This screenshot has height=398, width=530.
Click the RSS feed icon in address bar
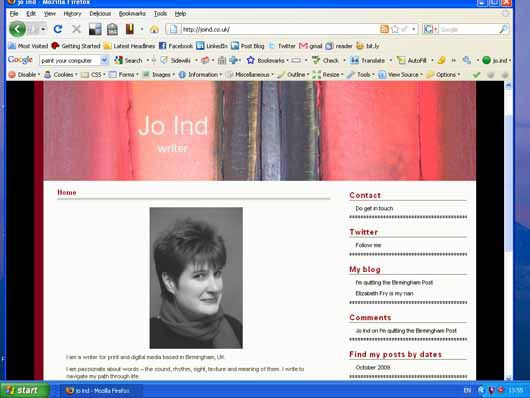(x=384, y=29)
